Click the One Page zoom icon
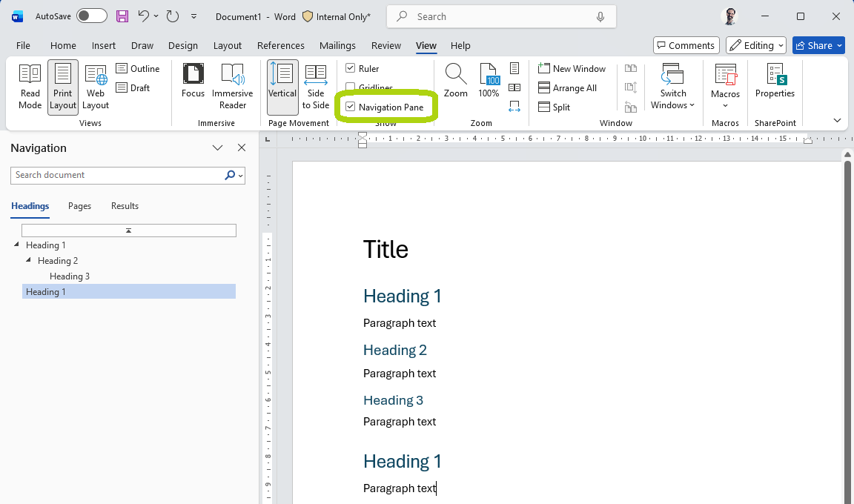This screenshot has width=854, height=504. 514,68
